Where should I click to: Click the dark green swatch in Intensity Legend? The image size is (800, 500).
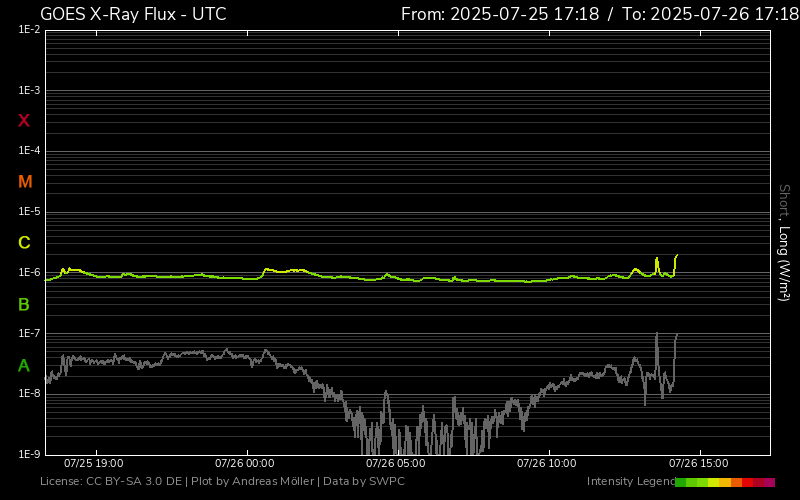coord(681,482)
